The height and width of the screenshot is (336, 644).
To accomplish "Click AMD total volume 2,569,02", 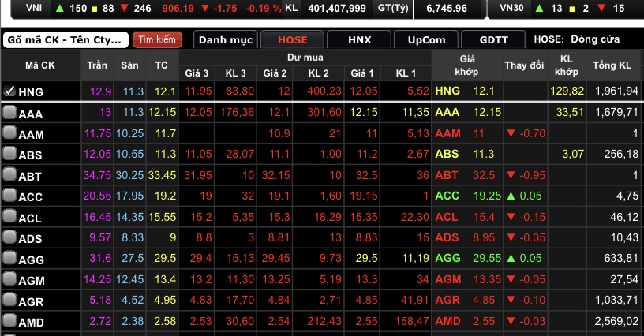I will point(616,321).
